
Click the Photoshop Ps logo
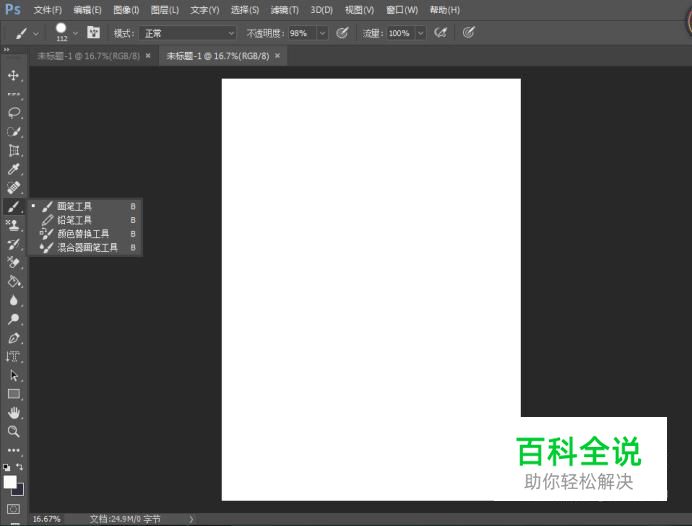click(x=13, y=9)
